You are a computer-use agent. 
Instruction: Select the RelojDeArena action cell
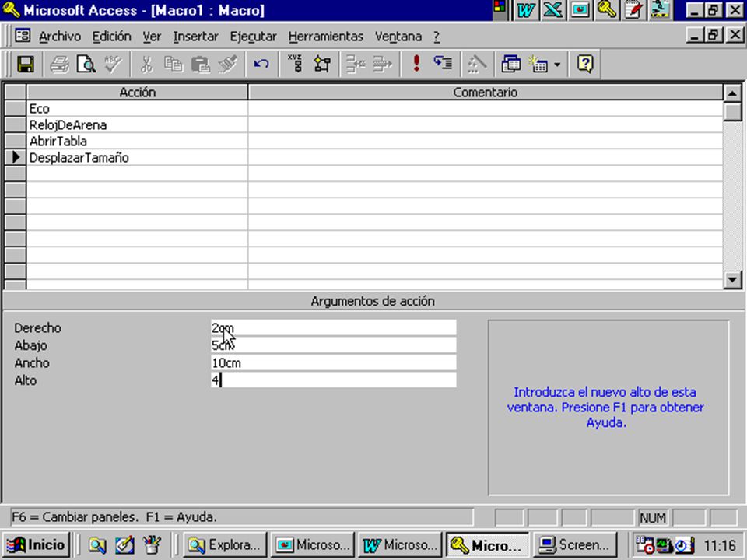137,124
